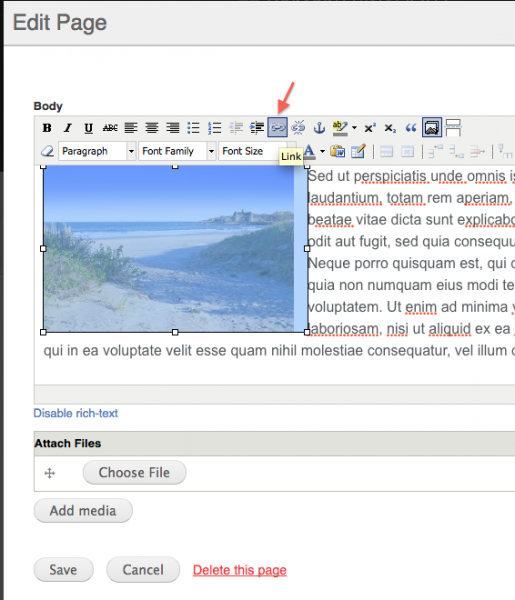Click the Choose File button
Image resolution: width=515 pixels, height=600 pixels.
coord(135,473)
